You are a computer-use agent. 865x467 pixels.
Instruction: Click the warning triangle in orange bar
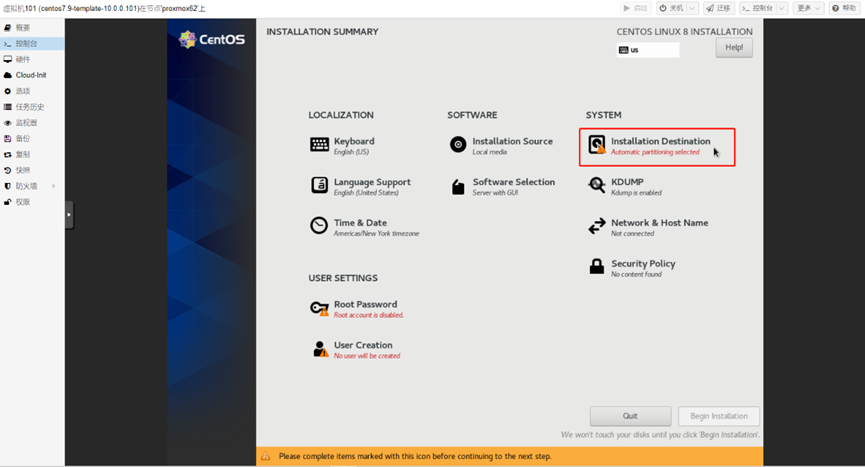click(265, 456)
